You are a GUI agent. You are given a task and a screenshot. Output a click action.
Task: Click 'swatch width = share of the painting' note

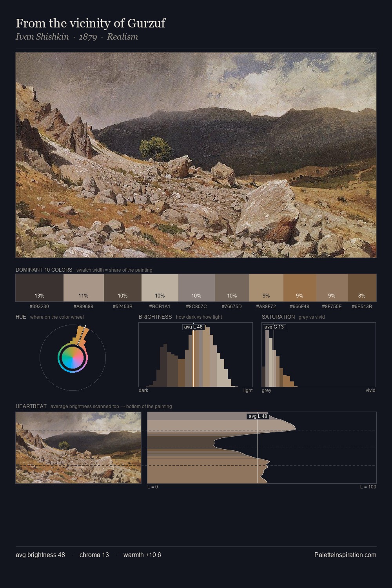tap(114, 270)
